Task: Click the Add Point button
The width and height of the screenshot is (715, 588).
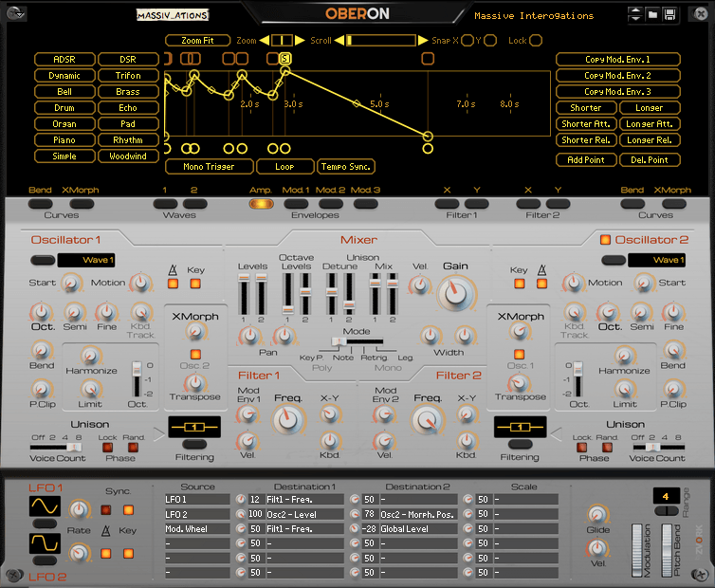Action: coord(586,160)
